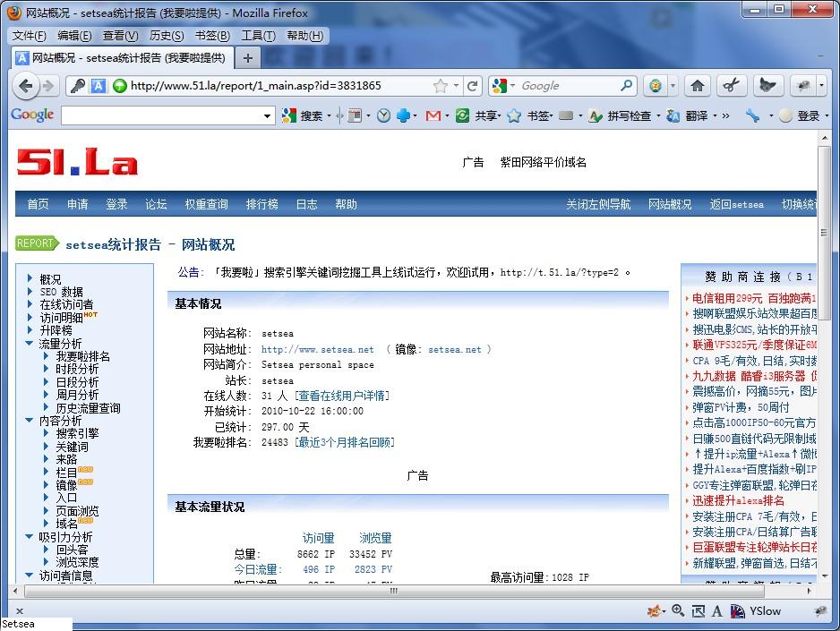This screenshot has width=840, height=631.
Task: Click the zoom magnifier icon in status bar
Action: click(x=678, y=610)
